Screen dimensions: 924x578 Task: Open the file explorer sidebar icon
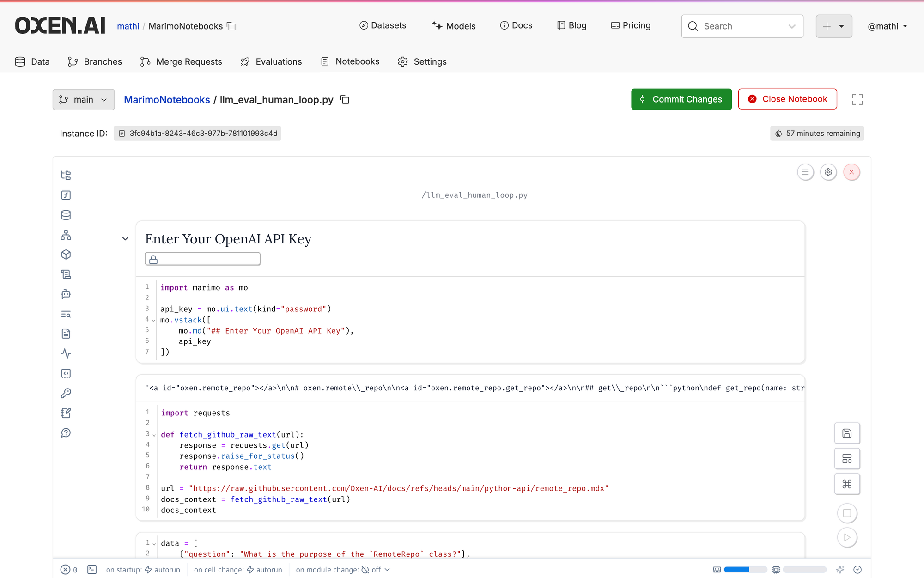[66, 175]
